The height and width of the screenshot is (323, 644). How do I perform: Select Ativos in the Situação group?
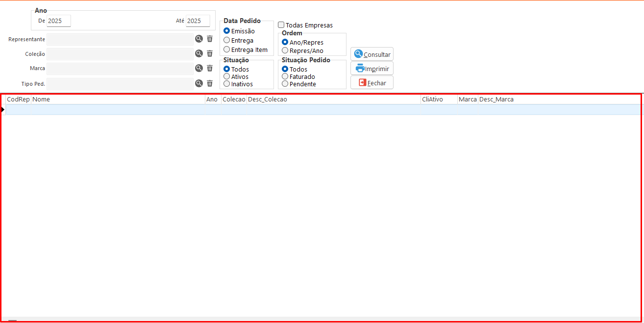click(227, 76)
